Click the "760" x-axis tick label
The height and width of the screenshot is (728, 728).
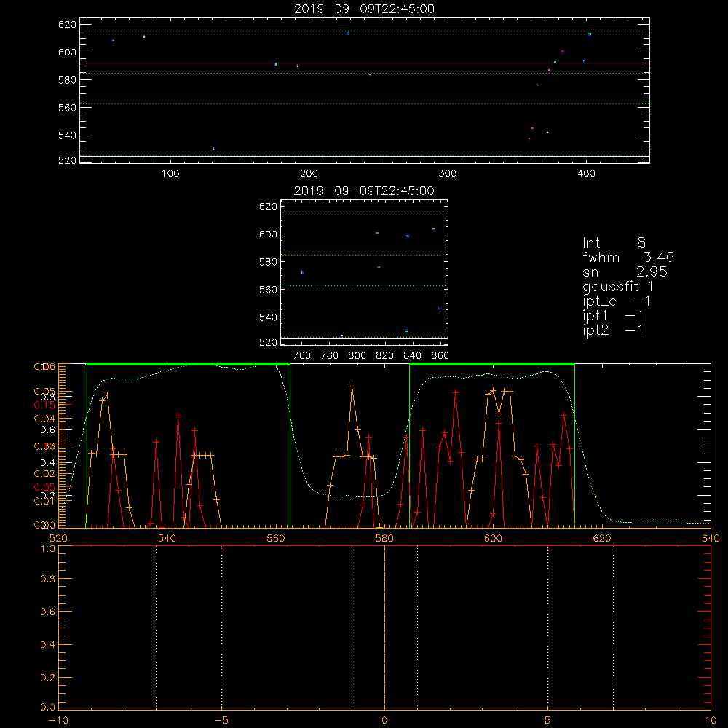pyautogui.click(x=302, y=356)
